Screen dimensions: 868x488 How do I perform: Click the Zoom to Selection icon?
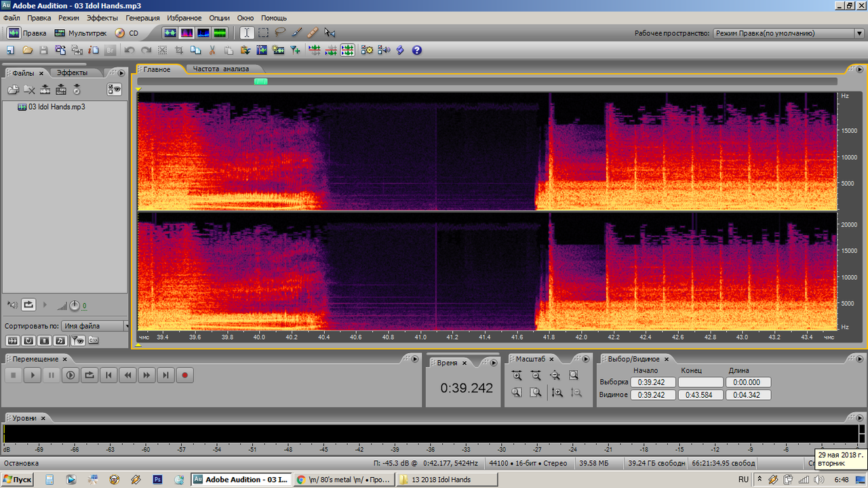coord(574,375)
